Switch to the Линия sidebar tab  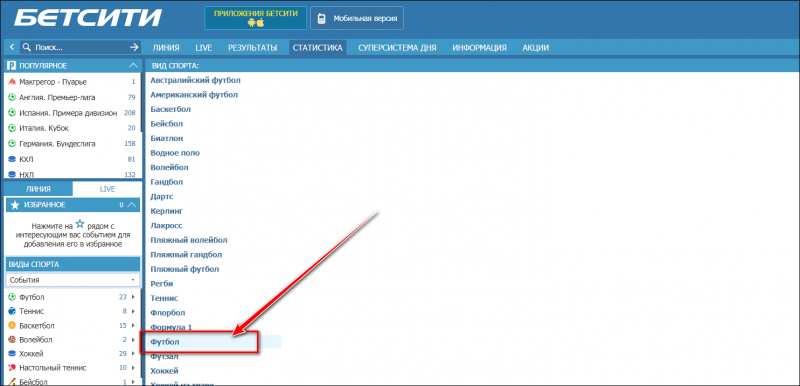38,189
